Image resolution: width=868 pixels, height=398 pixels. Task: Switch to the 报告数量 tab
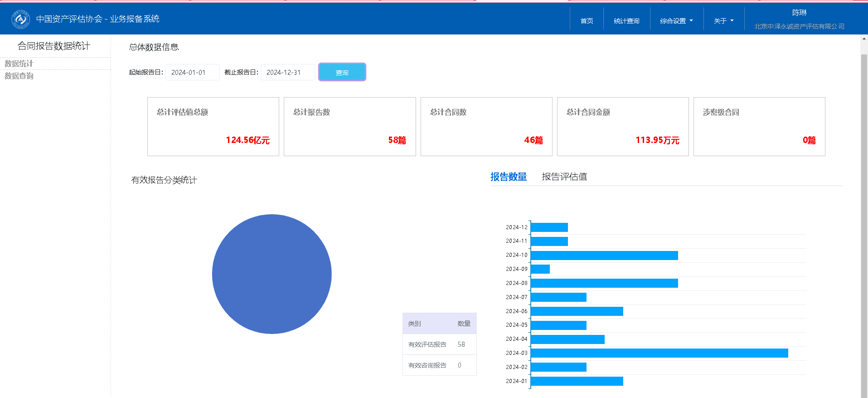click(508, 177)
